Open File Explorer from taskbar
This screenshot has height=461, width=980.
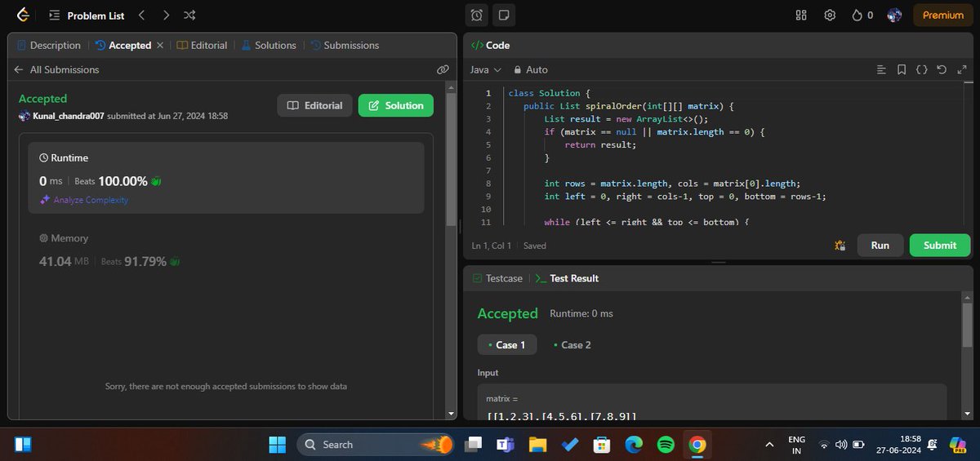tap(537, 445)
